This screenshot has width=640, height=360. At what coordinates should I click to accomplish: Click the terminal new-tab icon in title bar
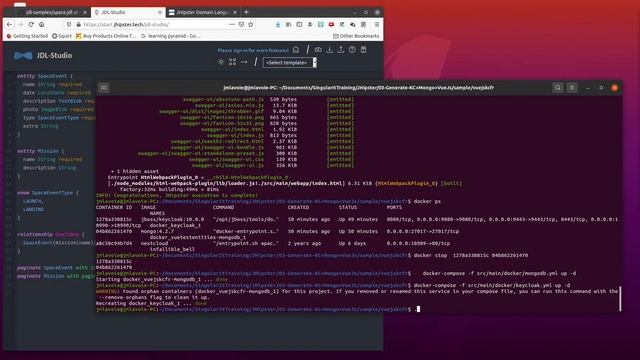(x=104, y=87)
